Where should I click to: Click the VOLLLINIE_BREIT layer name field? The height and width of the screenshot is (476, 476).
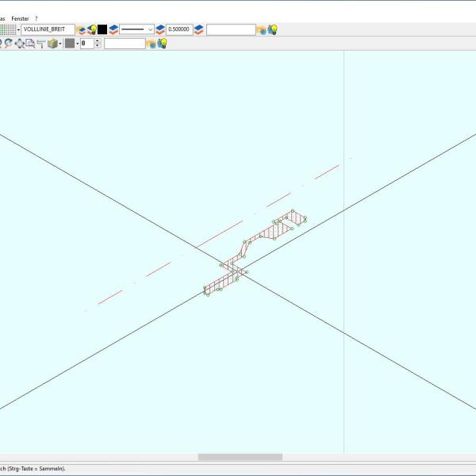[48, 29]
